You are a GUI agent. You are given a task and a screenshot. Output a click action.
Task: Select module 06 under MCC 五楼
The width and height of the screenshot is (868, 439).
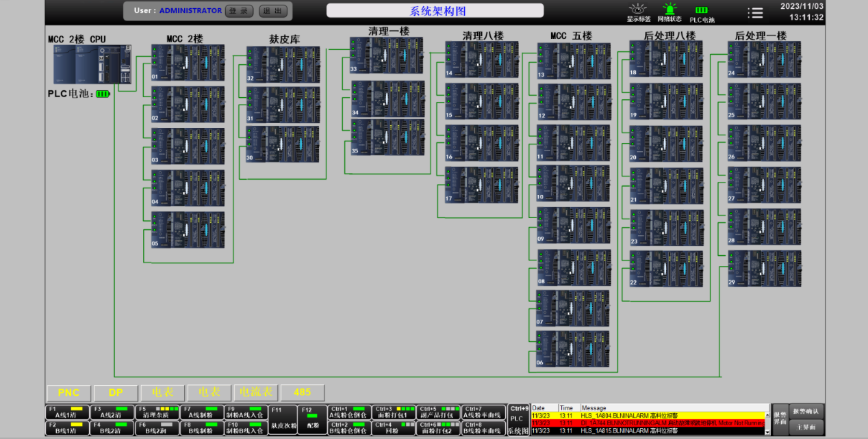pos(572,349)
